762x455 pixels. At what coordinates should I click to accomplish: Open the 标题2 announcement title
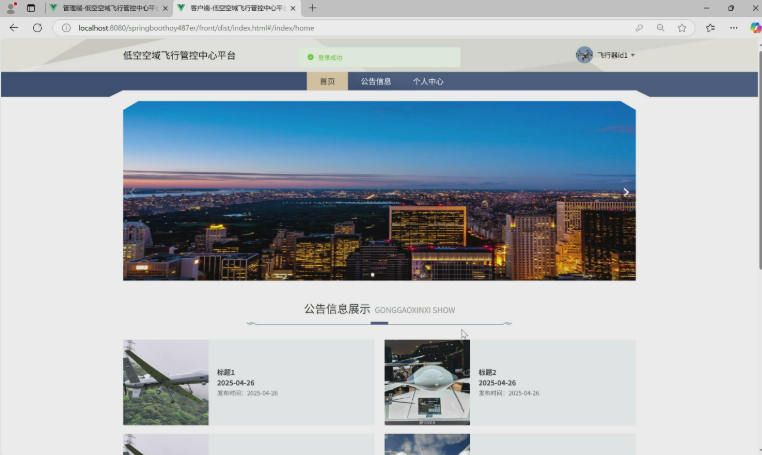pyautogui.click(x=487, y=372)
